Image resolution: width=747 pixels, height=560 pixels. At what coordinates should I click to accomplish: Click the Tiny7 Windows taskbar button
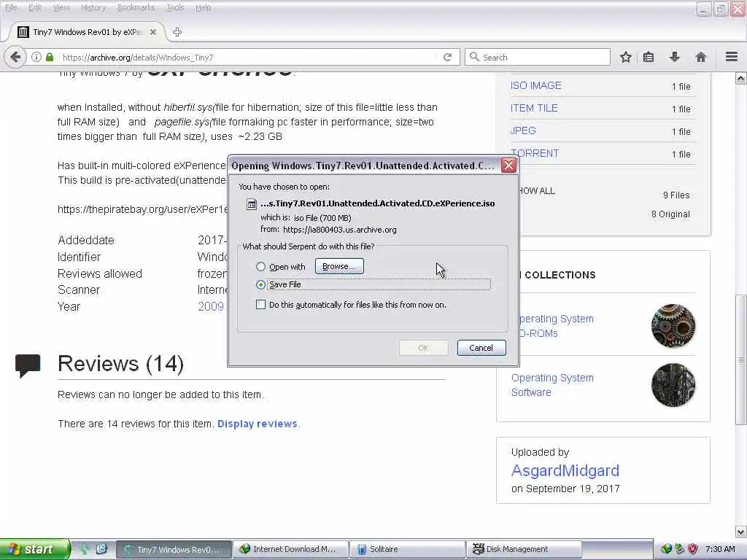(174, 549)
